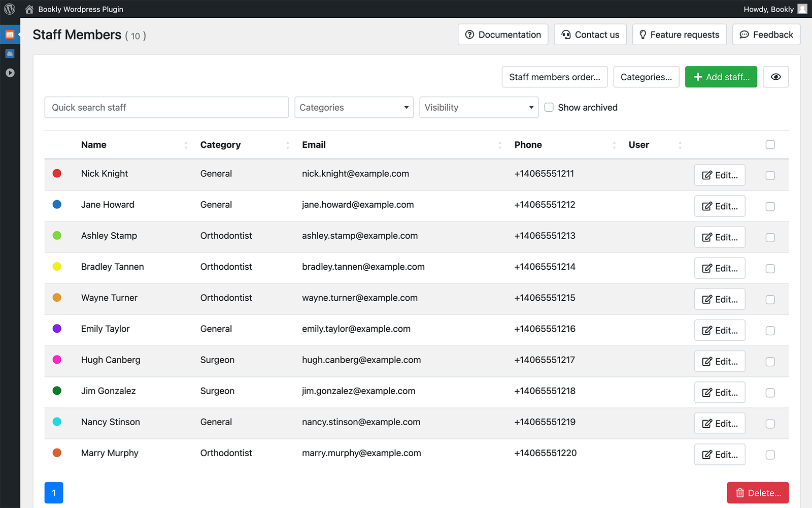Click the lightbulb Feature requests icon
812x508 pixels.
(643, 34)
